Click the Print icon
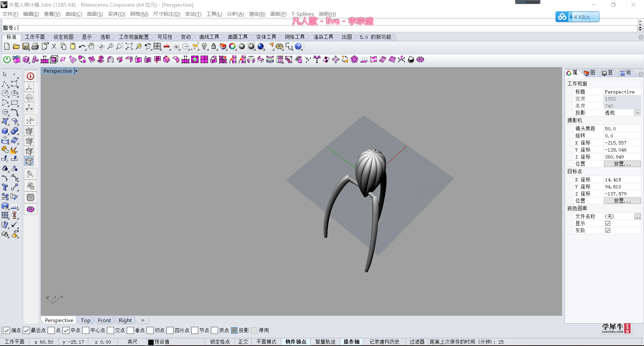The image size is (644, 346). pyautogui.click(x=35, y=47)
